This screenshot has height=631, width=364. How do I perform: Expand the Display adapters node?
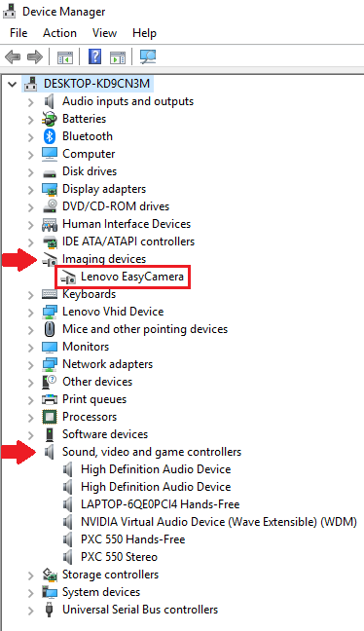(x=31, y=190)
